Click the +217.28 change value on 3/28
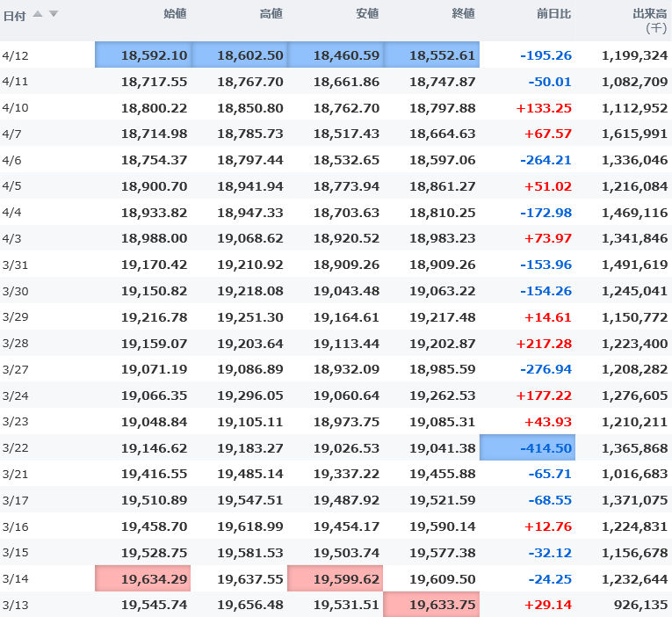The height and width of the screenshot is (617, 672). click(x=544, y=344)
